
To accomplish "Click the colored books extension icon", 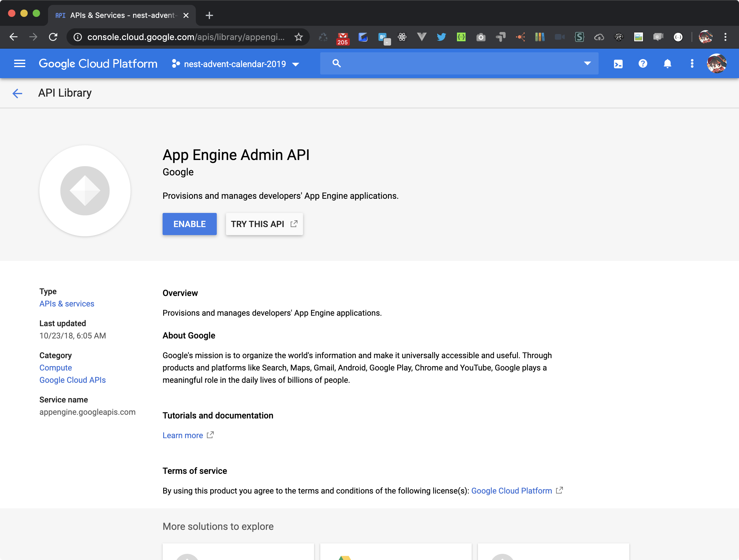I will click(x=540, y=37).
